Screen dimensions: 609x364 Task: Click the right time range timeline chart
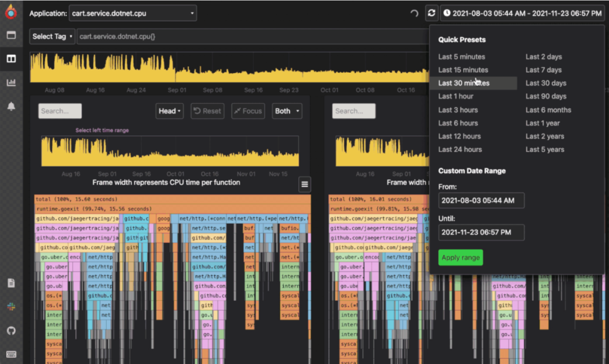pyautogui.click(x=382, y=151)
